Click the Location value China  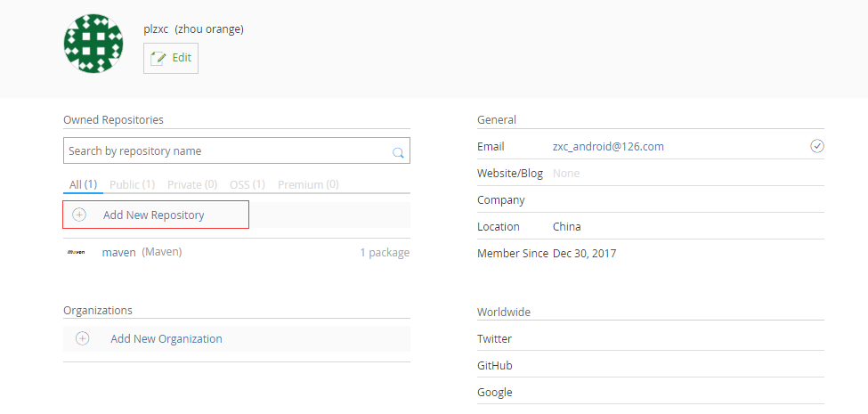click(x=567, y=226)
